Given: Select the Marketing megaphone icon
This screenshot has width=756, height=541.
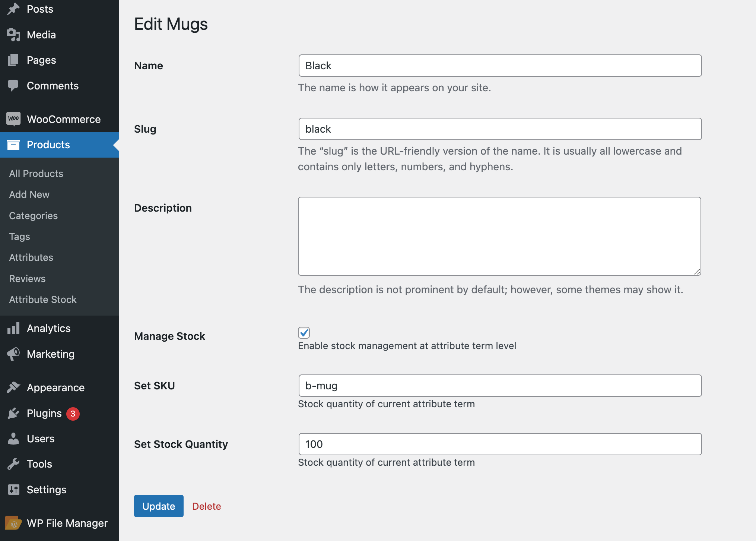Looking at the screenshot, I should (13, 354).
